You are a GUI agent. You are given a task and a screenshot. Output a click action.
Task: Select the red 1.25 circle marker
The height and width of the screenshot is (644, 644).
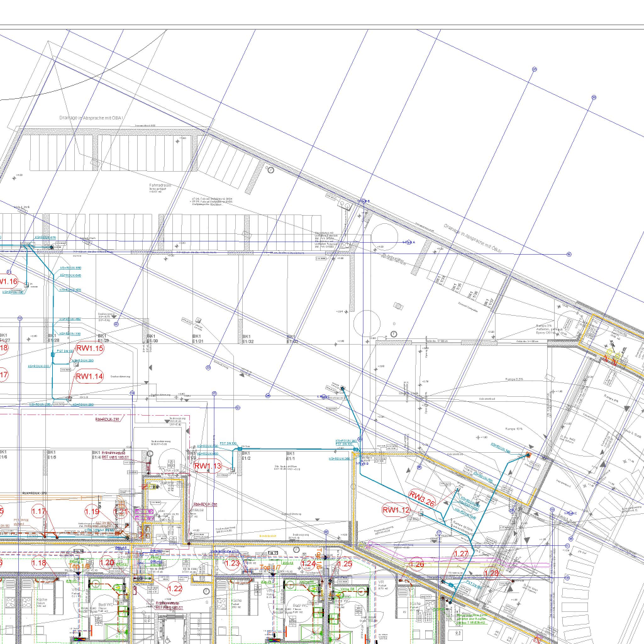[345, 564]
